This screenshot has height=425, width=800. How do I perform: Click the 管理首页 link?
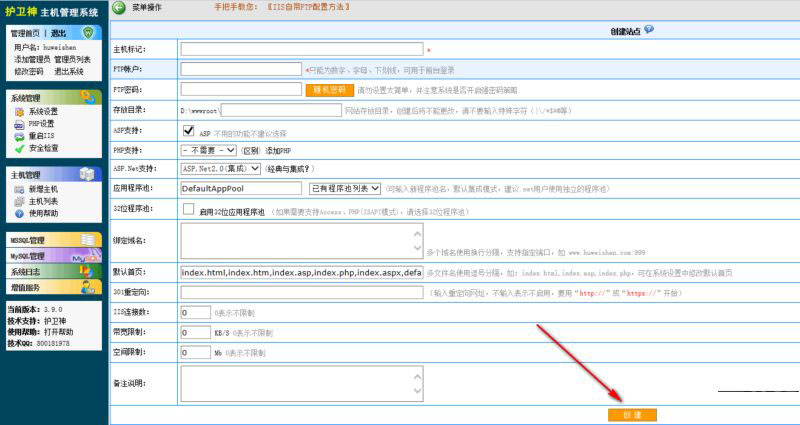tap(25, 33)
